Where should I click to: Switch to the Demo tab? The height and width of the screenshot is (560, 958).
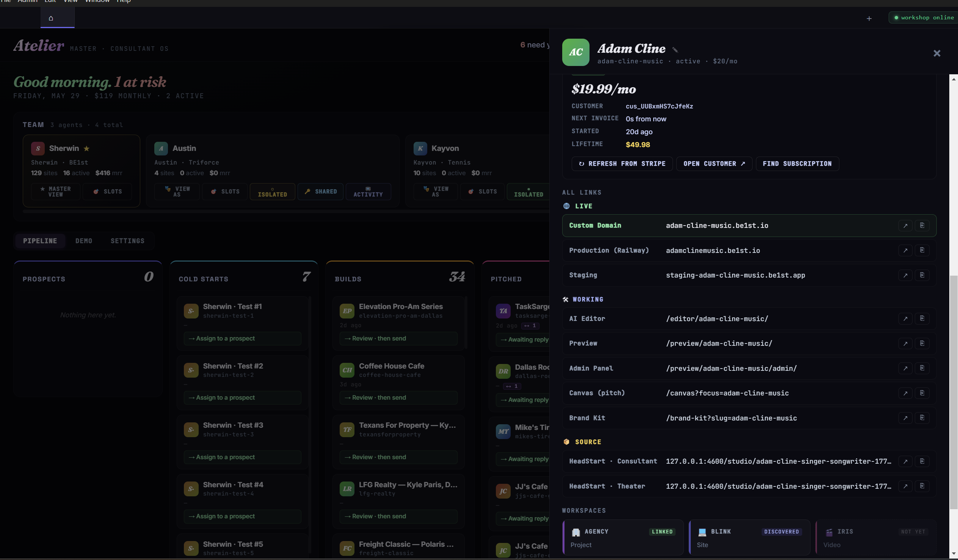(84, 241)
